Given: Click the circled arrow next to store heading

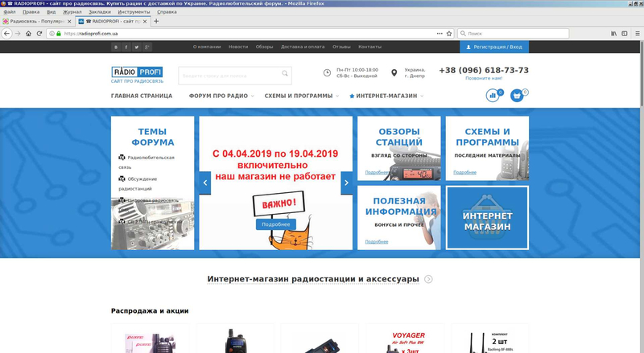Looking at the screenshot, I should (428, 279).
